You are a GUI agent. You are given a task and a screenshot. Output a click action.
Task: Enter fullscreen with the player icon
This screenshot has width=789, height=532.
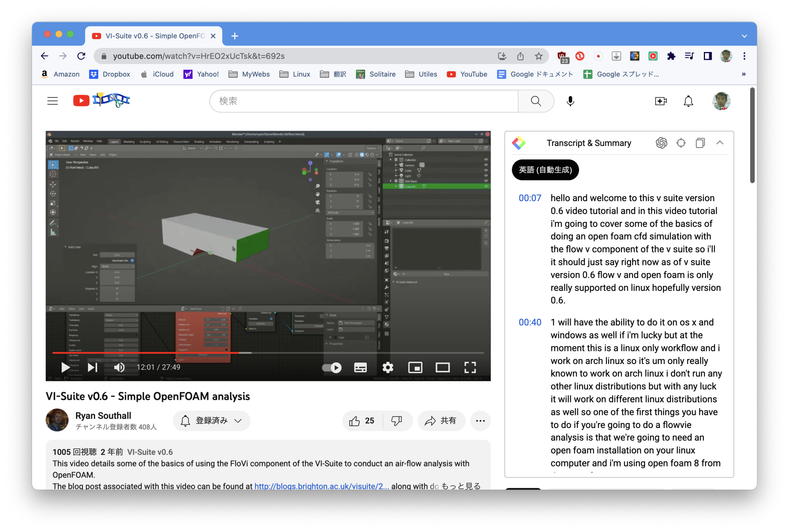coord(470,368)
